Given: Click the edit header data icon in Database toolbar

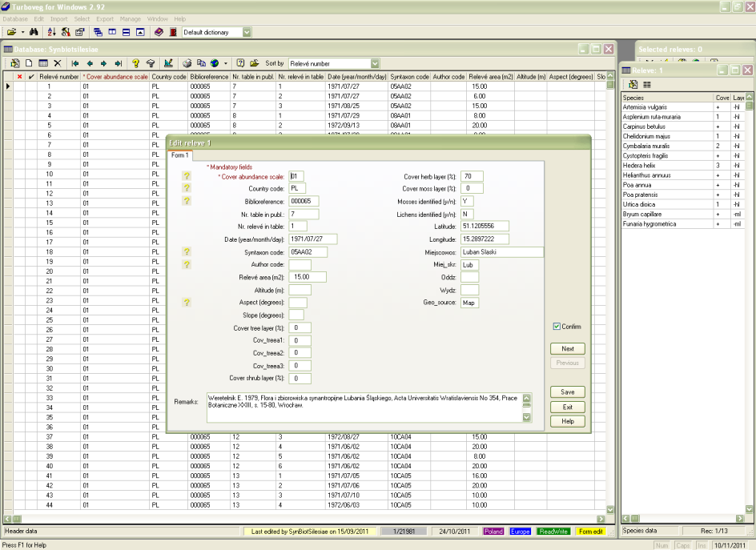Looking at the screenshot, I should [x=15, y=63].
